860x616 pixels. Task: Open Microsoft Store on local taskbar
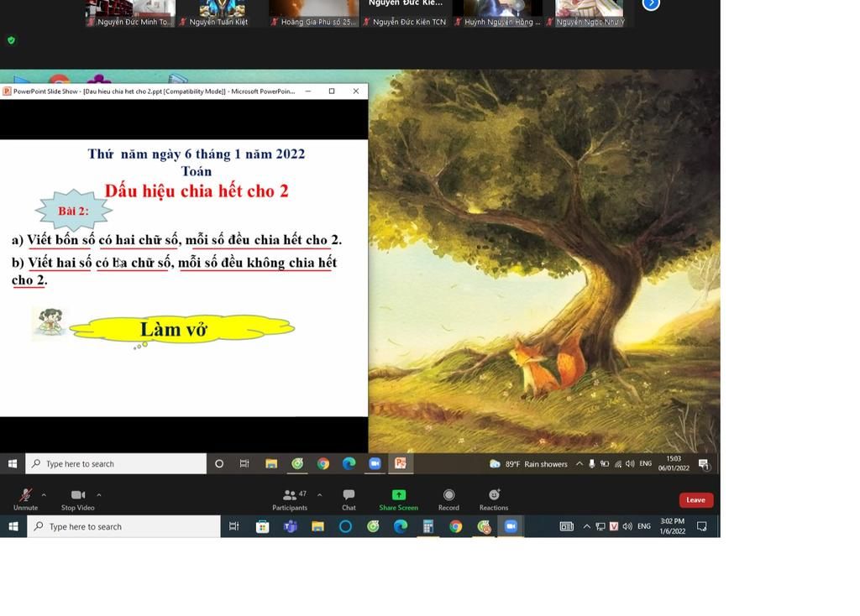(262, 527)
